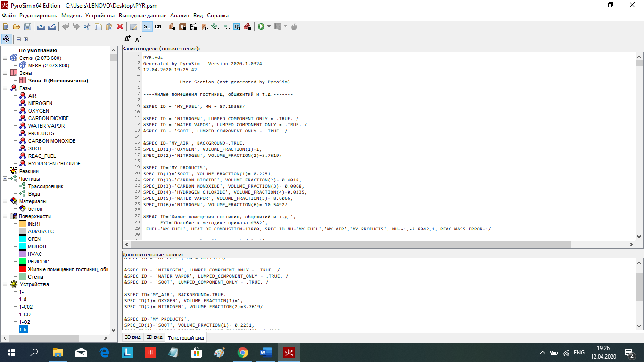Click the Import file toolbar icon
644x362 pixels.
coord(41,26)
